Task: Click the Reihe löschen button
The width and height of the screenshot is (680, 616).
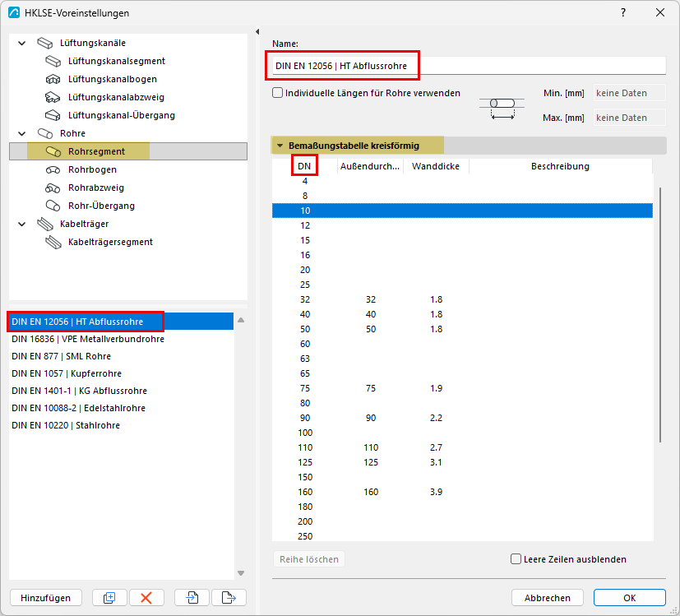Action: click(x=309, y=559)
